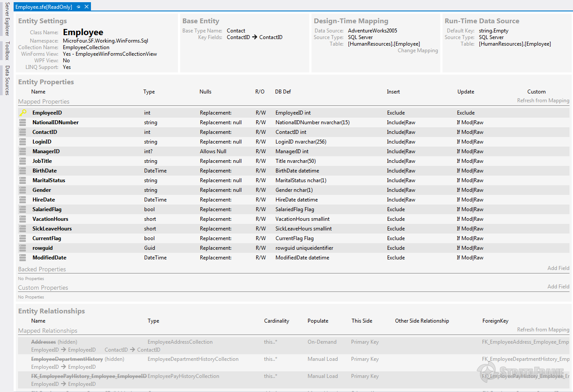Click the Gender property name

tap(42, 190)
